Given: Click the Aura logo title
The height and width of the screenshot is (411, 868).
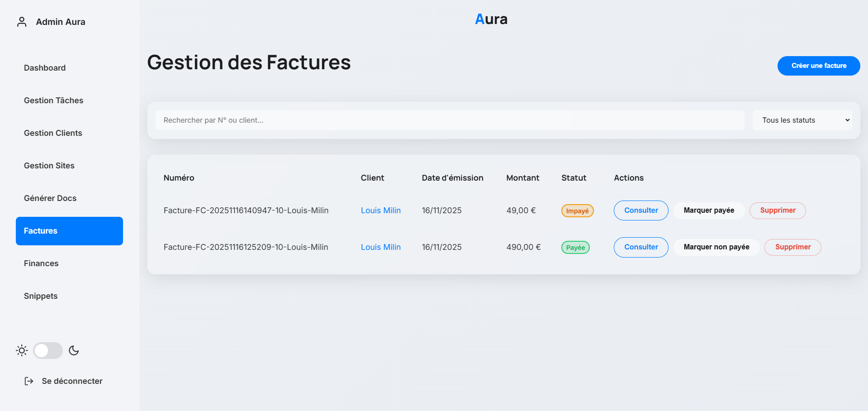Looking at the screenshot, I should (491, 19).
